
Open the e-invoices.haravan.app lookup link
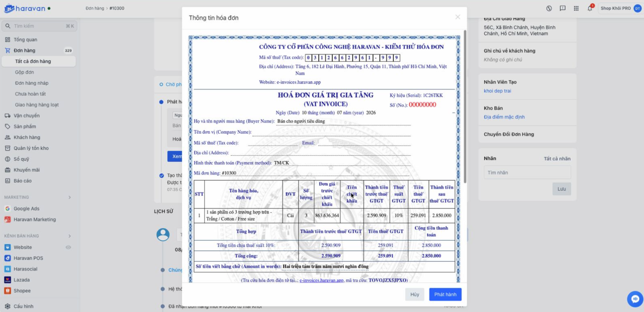click(321, 280)
